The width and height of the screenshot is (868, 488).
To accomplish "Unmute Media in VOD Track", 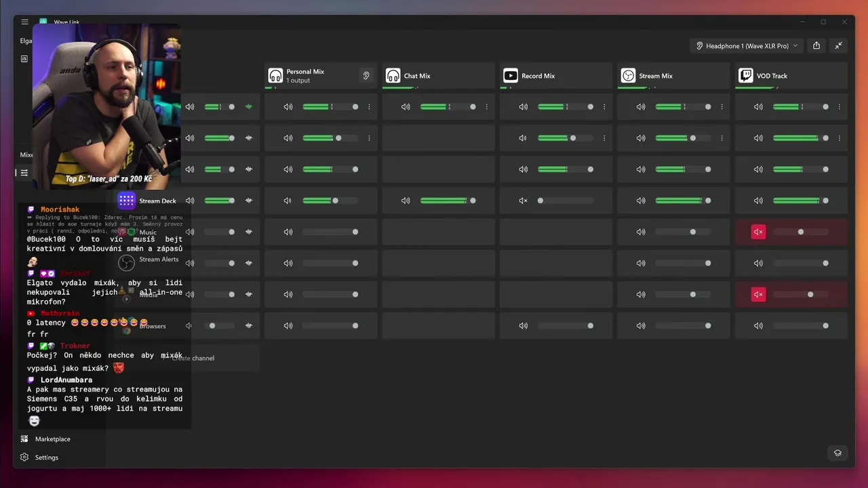I will coord(758,294).
